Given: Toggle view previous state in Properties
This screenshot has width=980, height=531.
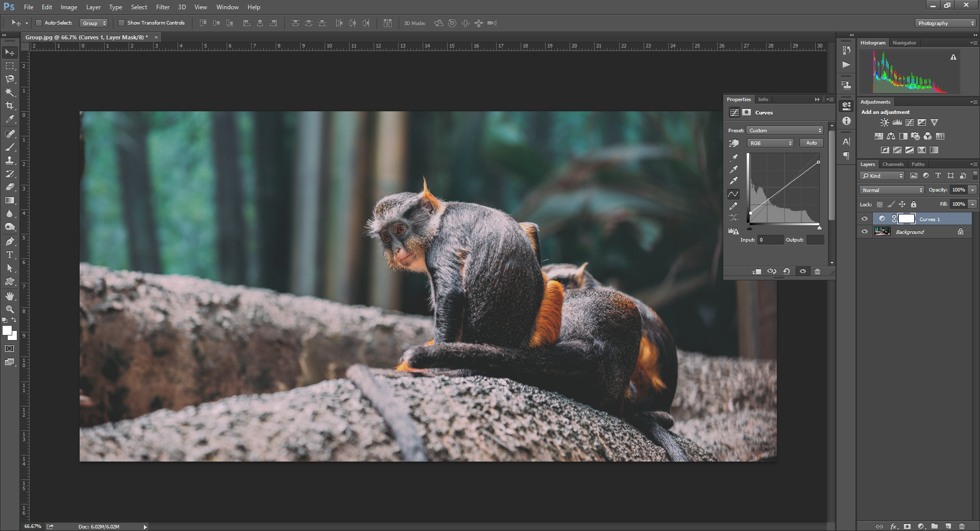Looking at the screenshot, I should coord(772,272).
